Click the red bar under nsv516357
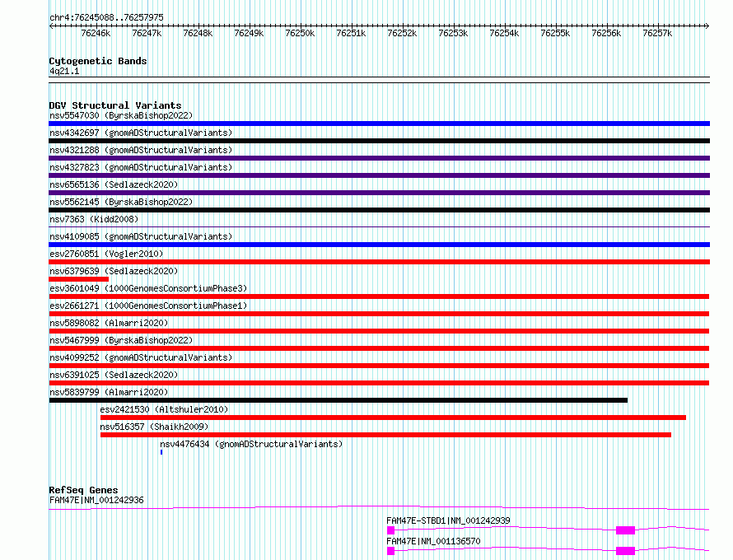 (x=385, y=435)
